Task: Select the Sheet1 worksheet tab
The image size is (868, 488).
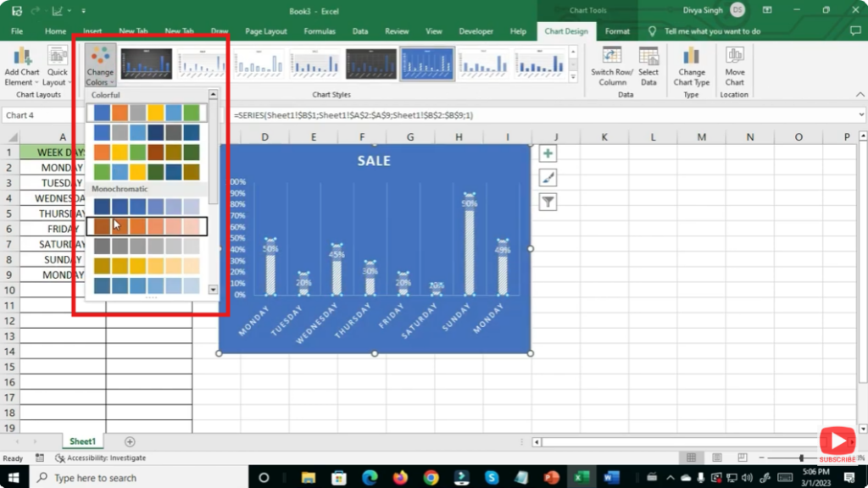Action: (82, 441)
